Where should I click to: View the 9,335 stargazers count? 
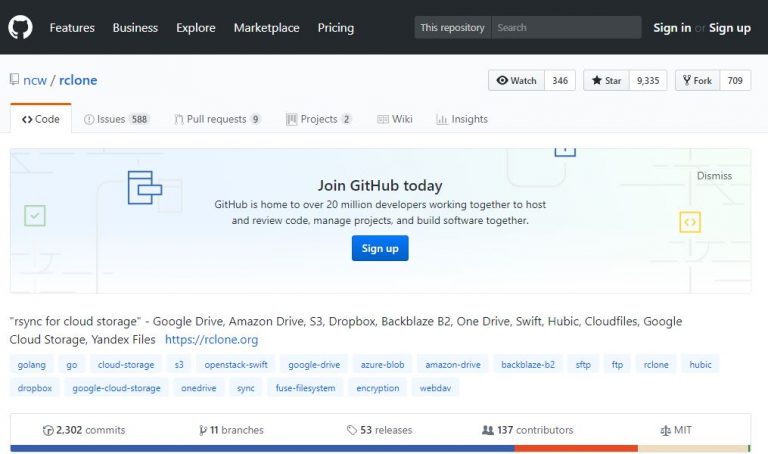(x=648, y=80)
